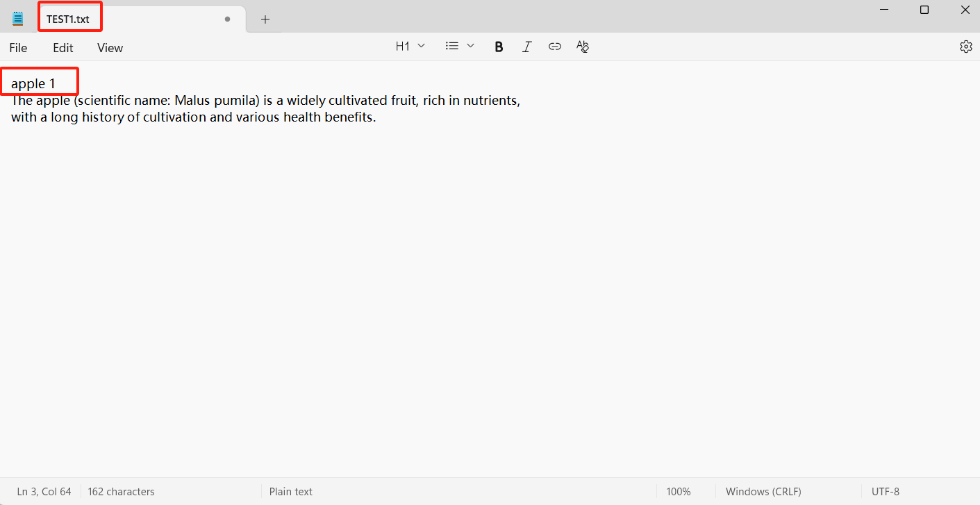980x505 pixels.
Task: Click Windows (CRLF) line ending indicator
Action: [763, 491]
